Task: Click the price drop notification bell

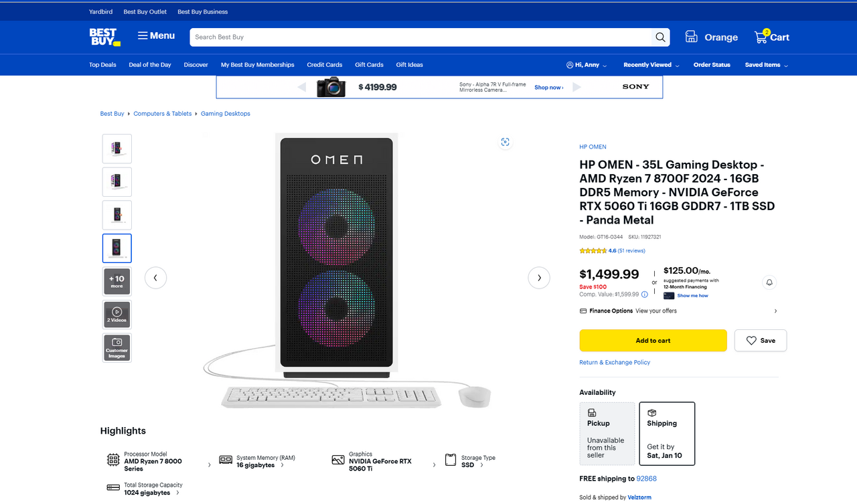Action: click(x=769, y=282)
